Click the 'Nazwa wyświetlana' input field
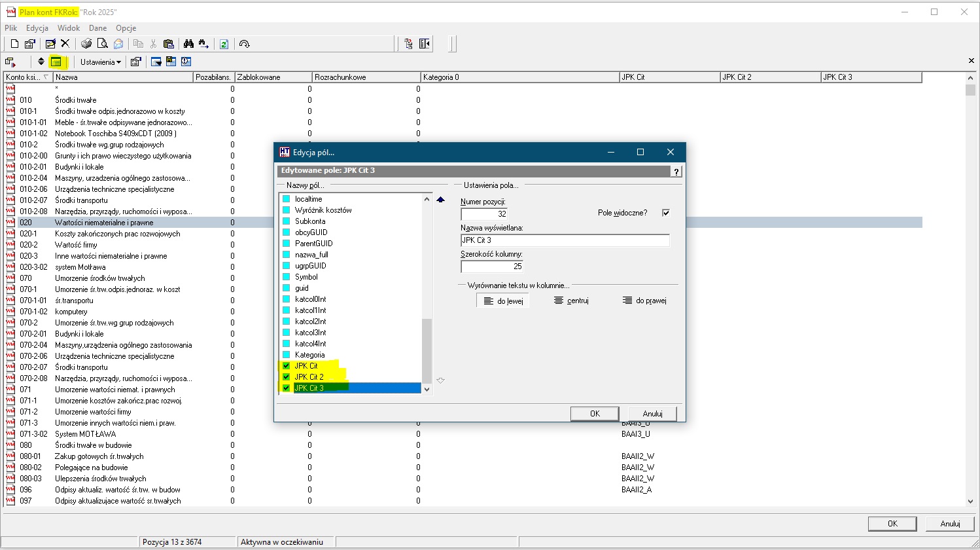This screenshot has width=980, height=550. (565, 240)
